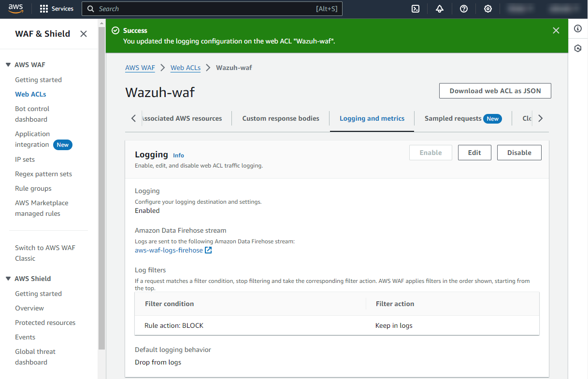Image resolution: width=588 pixels, height=379 pixels.
Task: Open the notifications bell
Action: coord(440,9)
